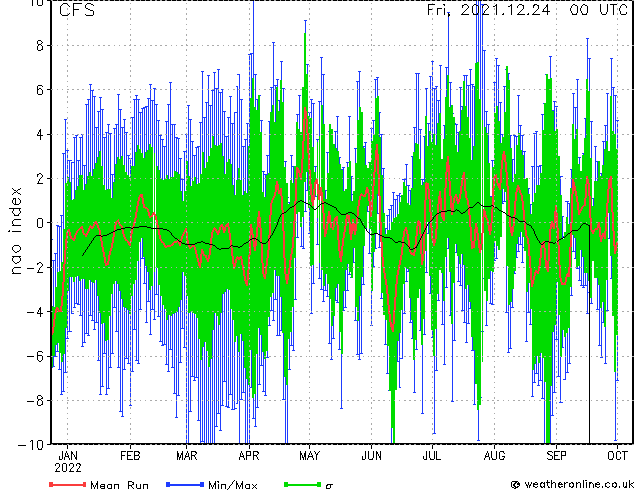The width and height of the screenshot is (634, 490).
Task: Click the sigma symbol legend label
Action: (x=329, y=486)
